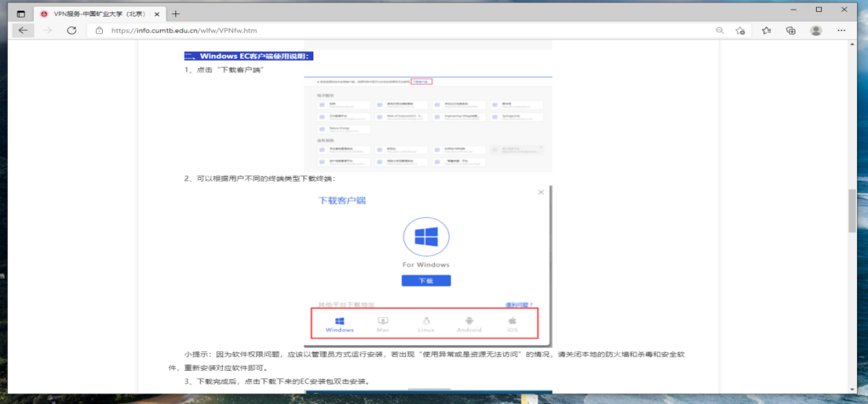Screen dimensions: 868x404
Task: Open a new tab with plus button
Action: coord(175,14)
